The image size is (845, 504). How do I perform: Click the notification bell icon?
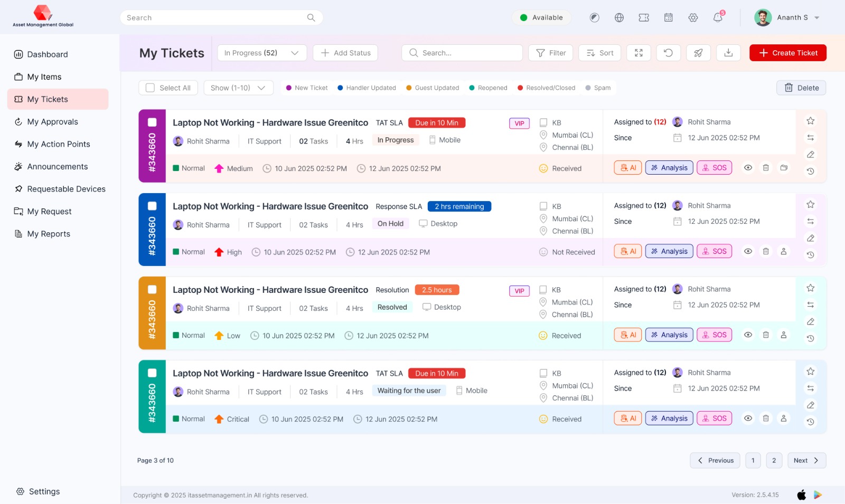(x=718, y=17)
